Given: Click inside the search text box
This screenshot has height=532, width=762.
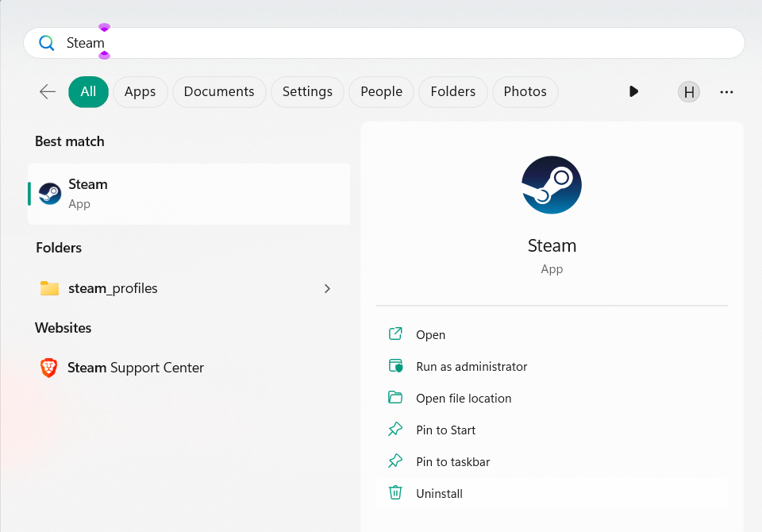Looking at the screenshot, I should point(397,43).
